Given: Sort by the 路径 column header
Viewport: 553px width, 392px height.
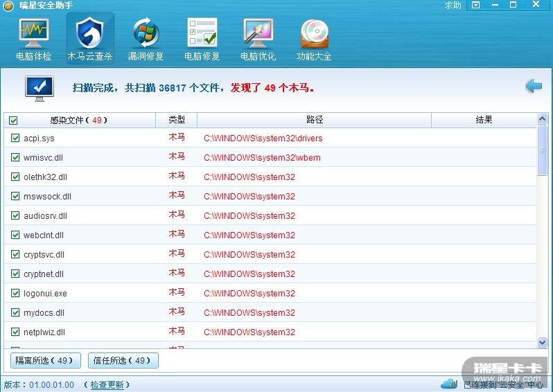Looking at the screenshot, I should pos(315,120).
